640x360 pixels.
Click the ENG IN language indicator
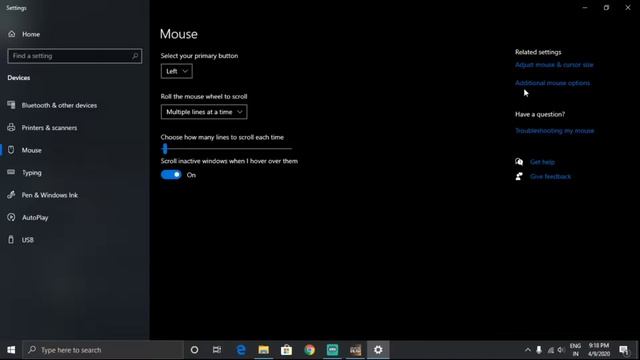coord(575,350)
